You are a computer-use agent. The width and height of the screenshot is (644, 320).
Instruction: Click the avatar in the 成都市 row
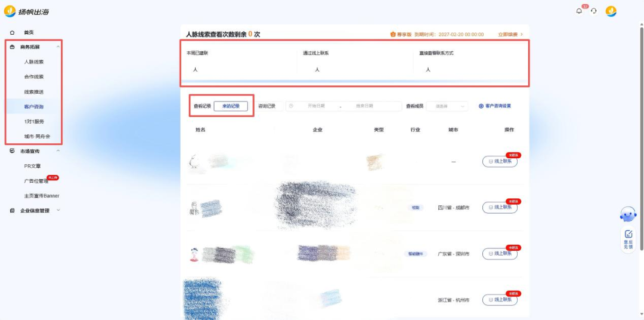tap(194, 208)
